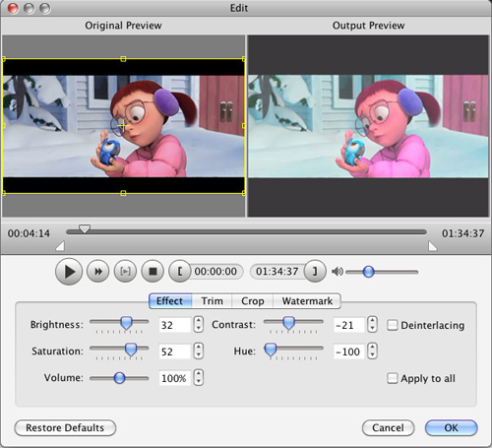The image size is (492, 448).
Task: Click the Volume percentage stepper arrows
Action: pyautogui.click(x=199, y=377)
